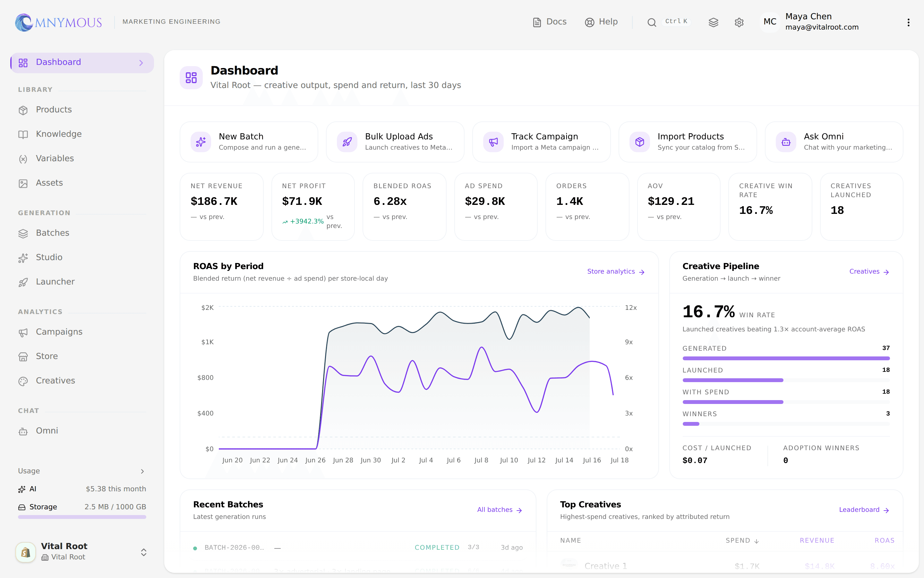
Task: Click the Jul 10 chart axis label
Action: pos(509,460)
